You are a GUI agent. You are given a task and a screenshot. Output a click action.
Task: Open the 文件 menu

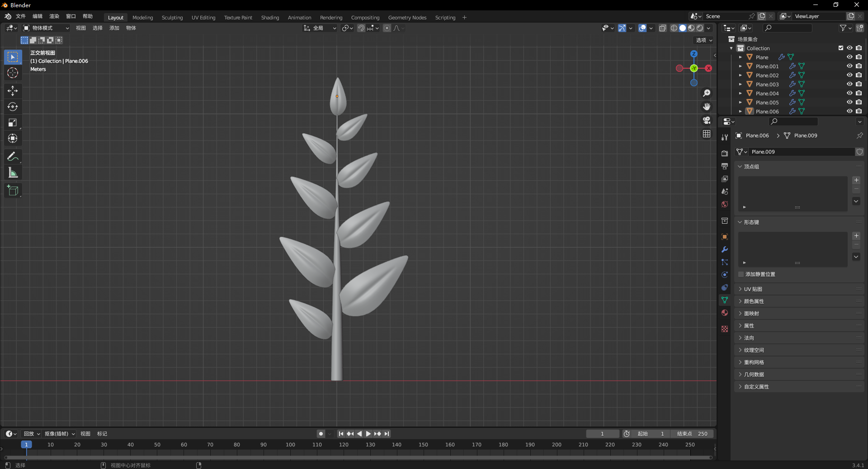pyautogui.click(x=21, y=16)
